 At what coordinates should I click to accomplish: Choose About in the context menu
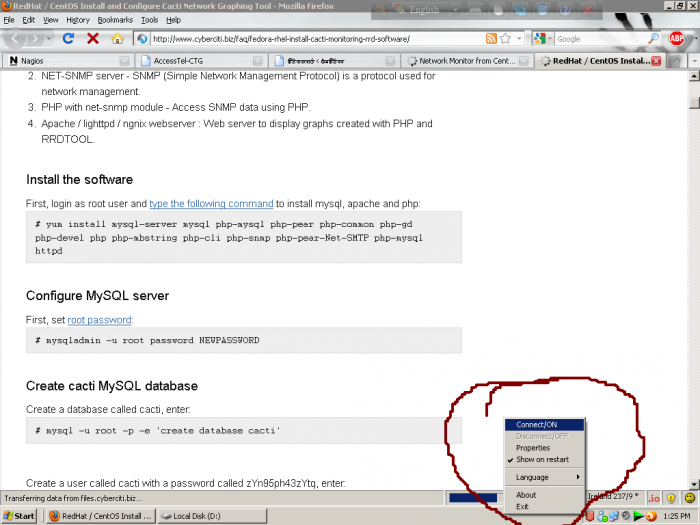[544, 495]
